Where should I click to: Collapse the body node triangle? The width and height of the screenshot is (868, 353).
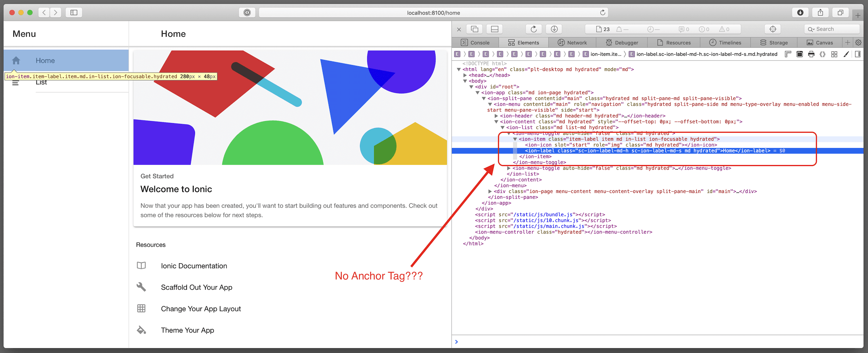click(x=465, y=81)
